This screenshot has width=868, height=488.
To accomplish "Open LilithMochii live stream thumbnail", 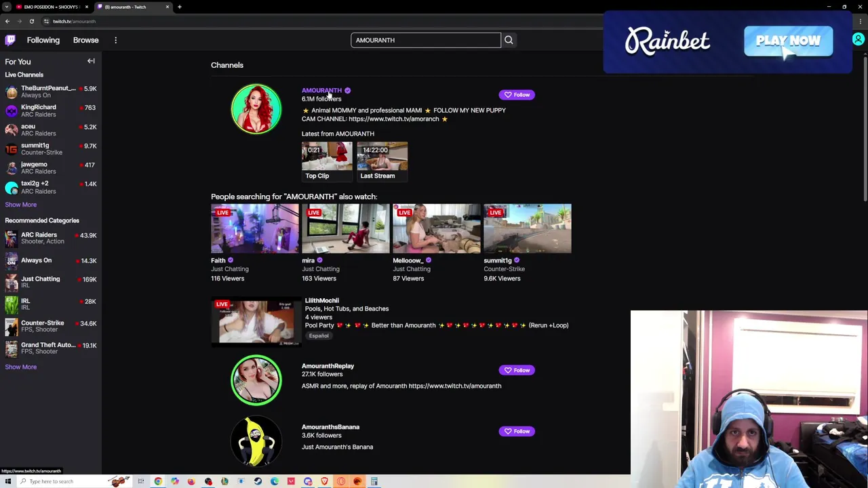I will [256, 323].
